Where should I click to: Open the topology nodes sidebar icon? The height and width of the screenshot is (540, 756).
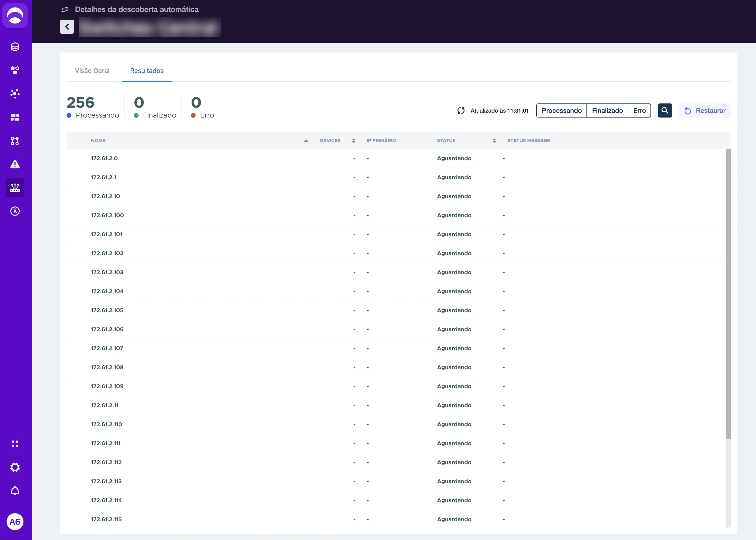point(15,141)
